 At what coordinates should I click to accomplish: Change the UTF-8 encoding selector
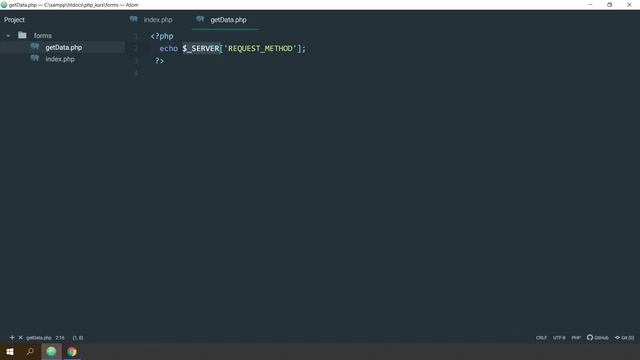559,338
